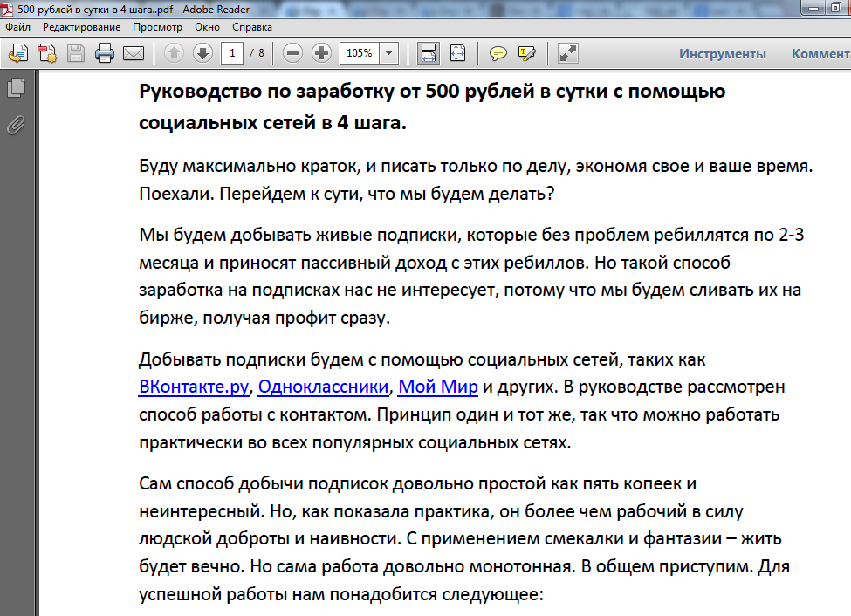
Task: Open the Attachments paperclip panel
Action: pos(17,125)
